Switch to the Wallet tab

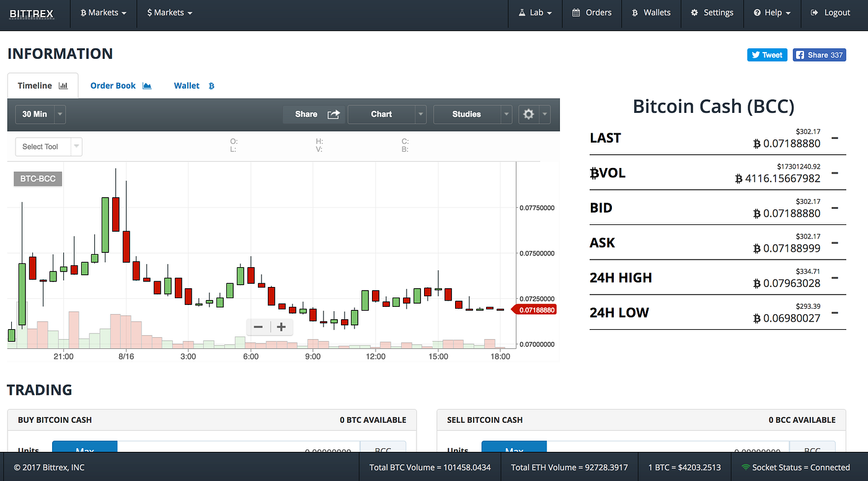194,86
